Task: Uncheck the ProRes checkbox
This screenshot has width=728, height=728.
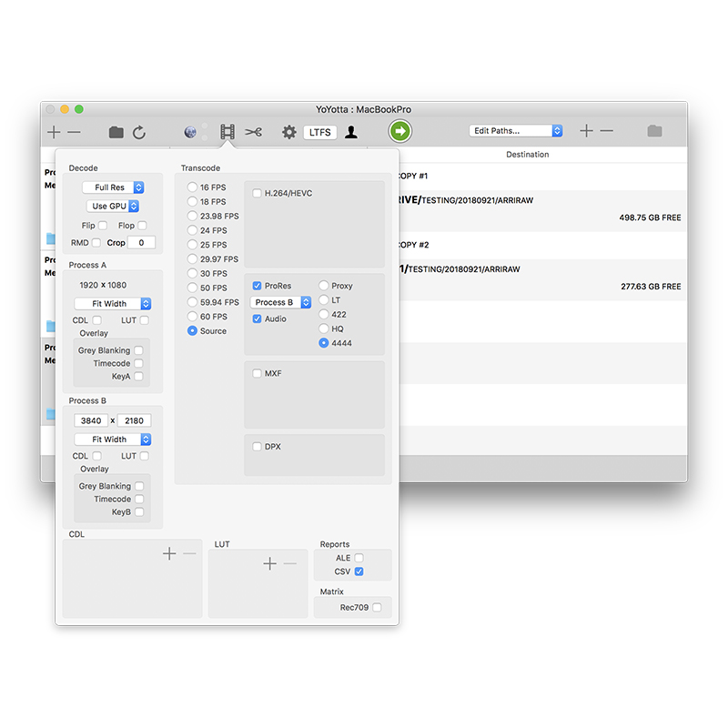Action: coord(258,286)
